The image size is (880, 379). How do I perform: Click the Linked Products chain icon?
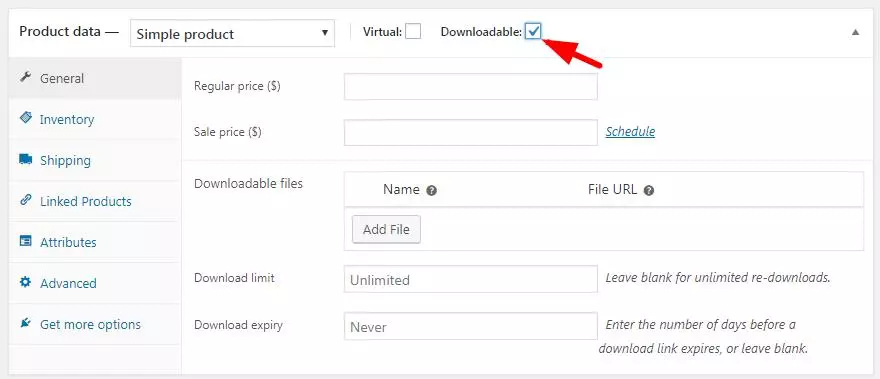click(x=25, y=200)
